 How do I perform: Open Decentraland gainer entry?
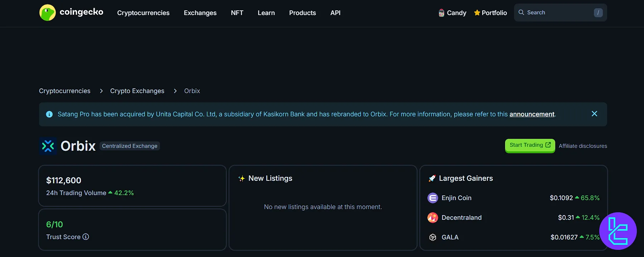[462, 218]
